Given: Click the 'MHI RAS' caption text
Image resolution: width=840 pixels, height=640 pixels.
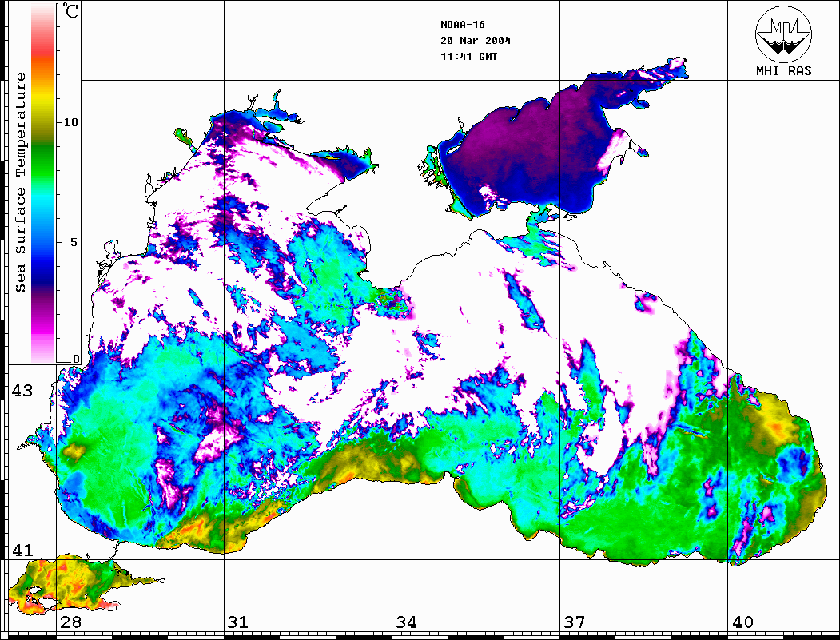Looking at the screenshot, I should tap(783, 70).
